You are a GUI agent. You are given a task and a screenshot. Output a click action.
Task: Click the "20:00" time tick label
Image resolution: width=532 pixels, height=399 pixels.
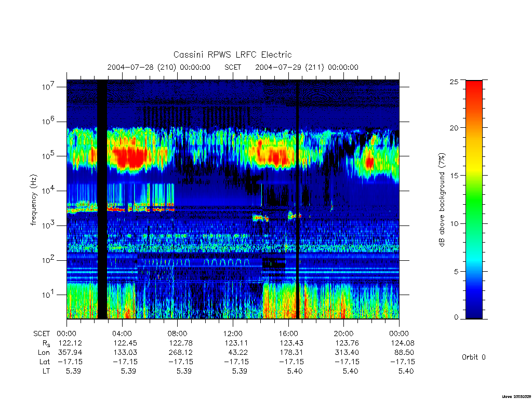(x=344, y=334)
